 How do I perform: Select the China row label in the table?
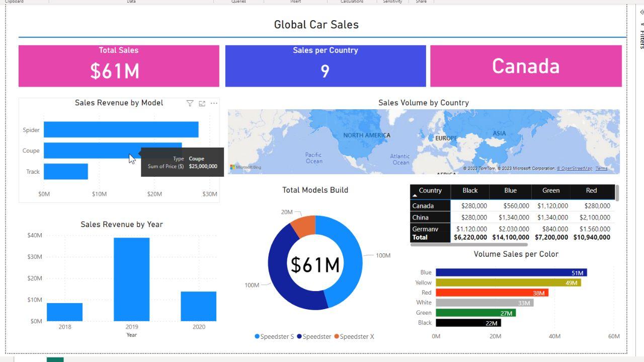pos(430,217)
